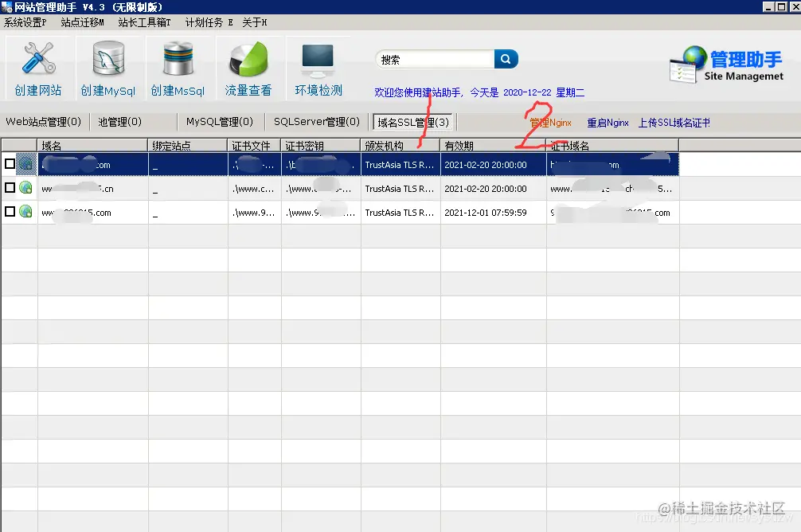
Task: Select TrustAsia issuer cell in 2021-12-01 row
Action: coord(400,213)
